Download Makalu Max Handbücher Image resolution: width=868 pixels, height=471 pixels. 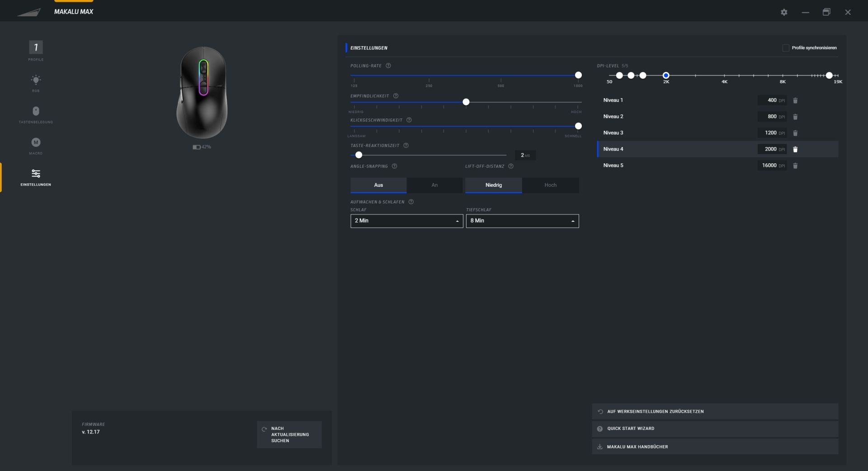[x=715, y=447]
